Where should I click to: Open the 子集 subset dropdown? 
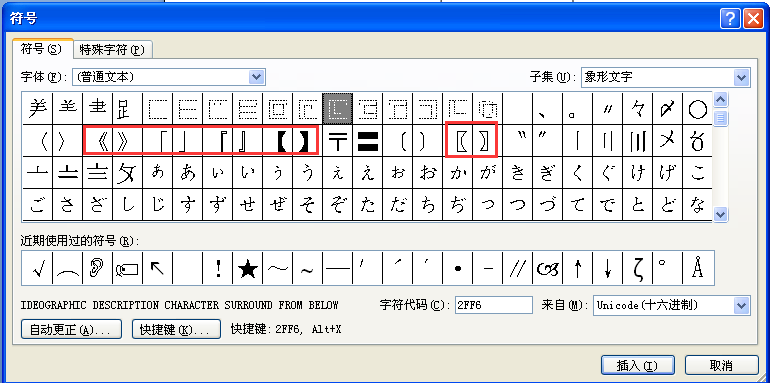742,77
